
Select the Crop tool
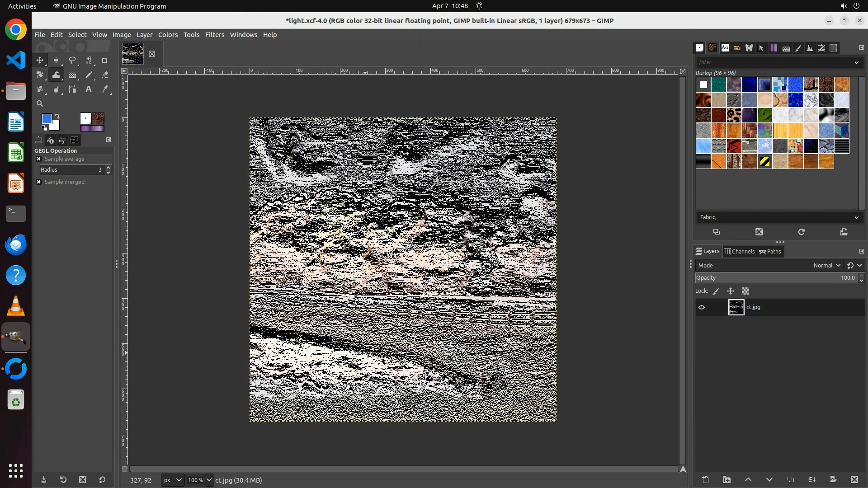(x=105, y=60)
